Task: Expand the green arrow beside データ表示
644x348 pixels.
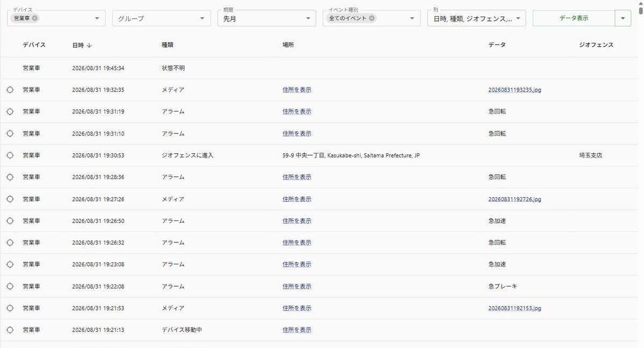Action: click(x=623, y=18)
